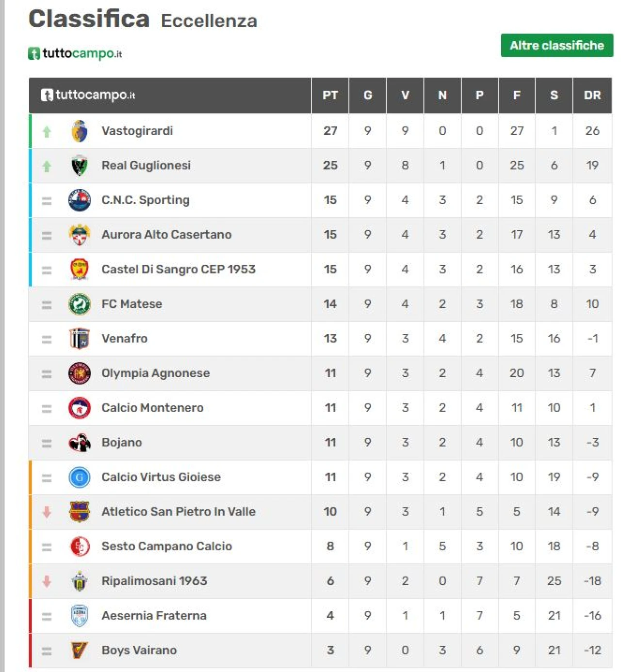Open Atletico San Pietro In Valle link
This screenshot has height=672, width=621.
coord(178,512)
